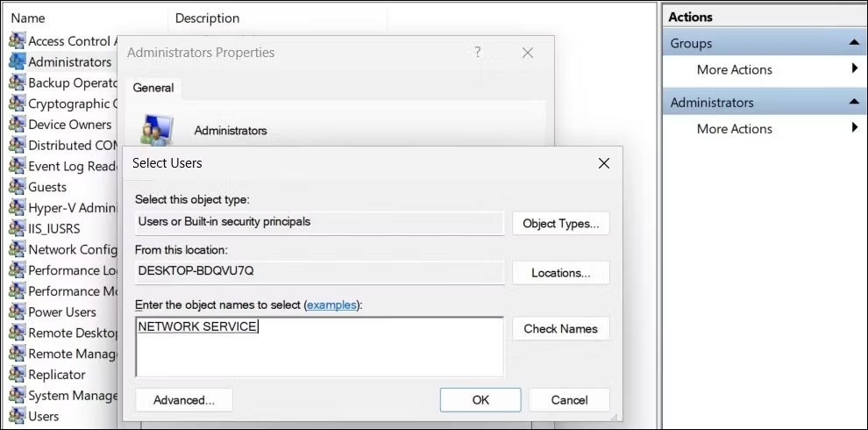Click the Check Names button

pos(560,329)
